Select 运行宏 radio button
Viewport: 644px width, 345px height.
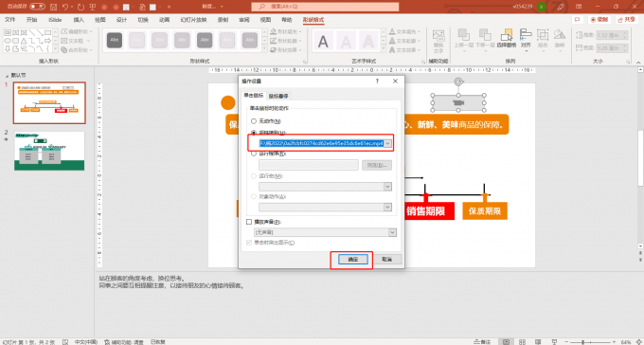(254, 175)
